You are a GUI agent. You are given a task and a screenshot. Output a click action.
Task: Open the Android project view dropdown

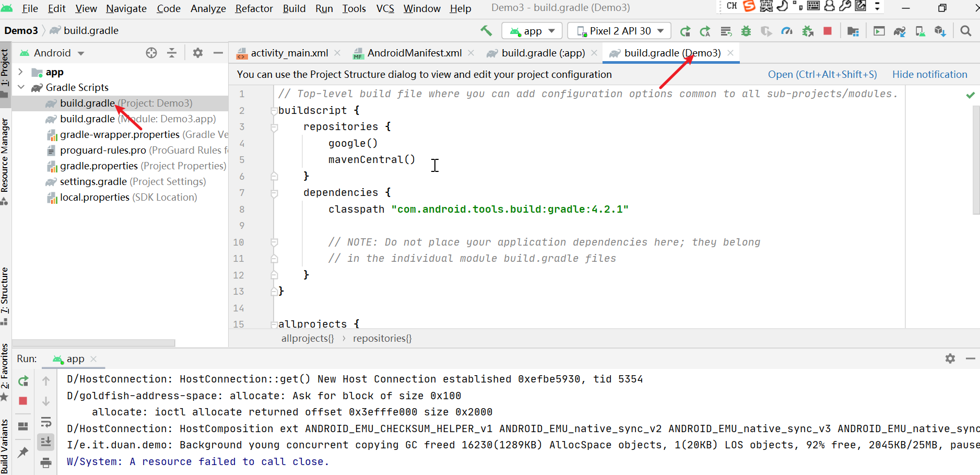pos(52,53)
